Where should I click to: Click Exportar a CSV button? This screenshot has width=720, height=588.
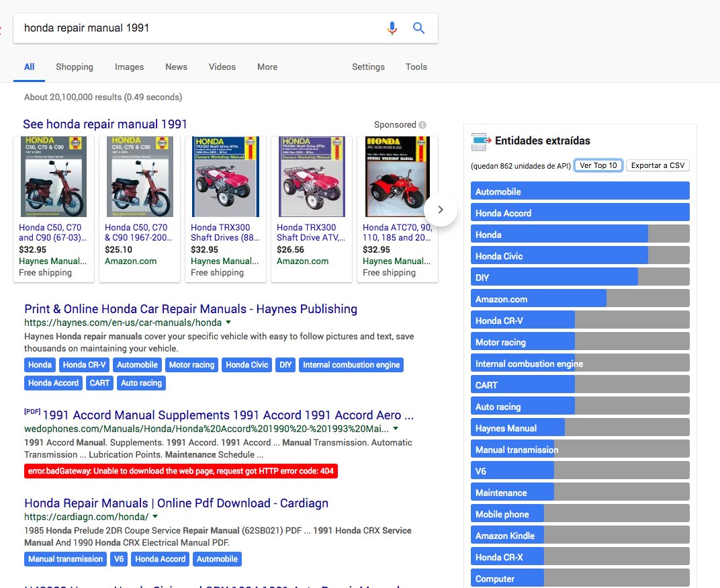[658, 165]
